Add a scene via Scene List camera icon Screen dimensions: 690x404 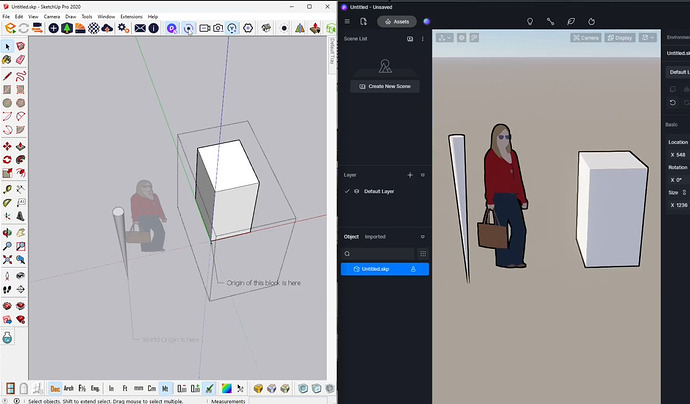coord(410,39)
